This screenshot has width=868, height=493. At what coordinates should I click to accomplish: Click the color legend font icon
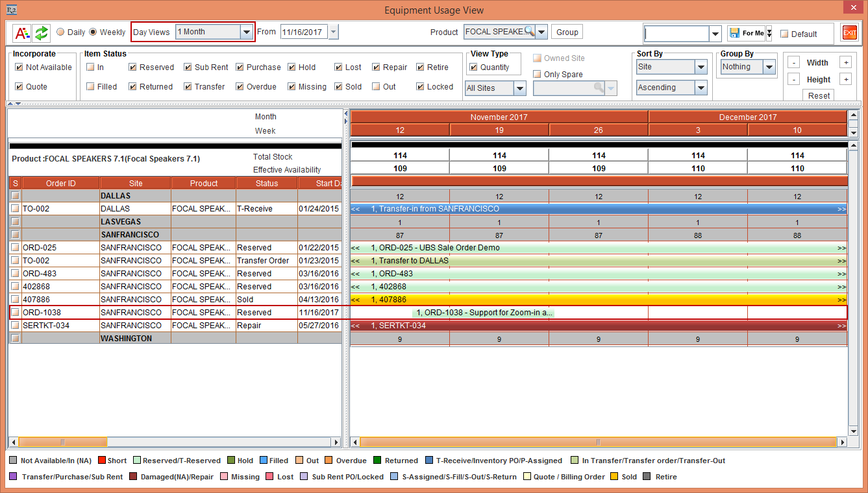click(x=22, y=32)
